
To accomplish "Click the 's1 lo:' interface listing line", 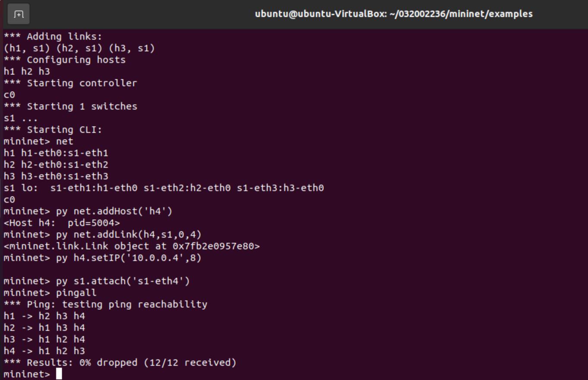I will [164, 188].
